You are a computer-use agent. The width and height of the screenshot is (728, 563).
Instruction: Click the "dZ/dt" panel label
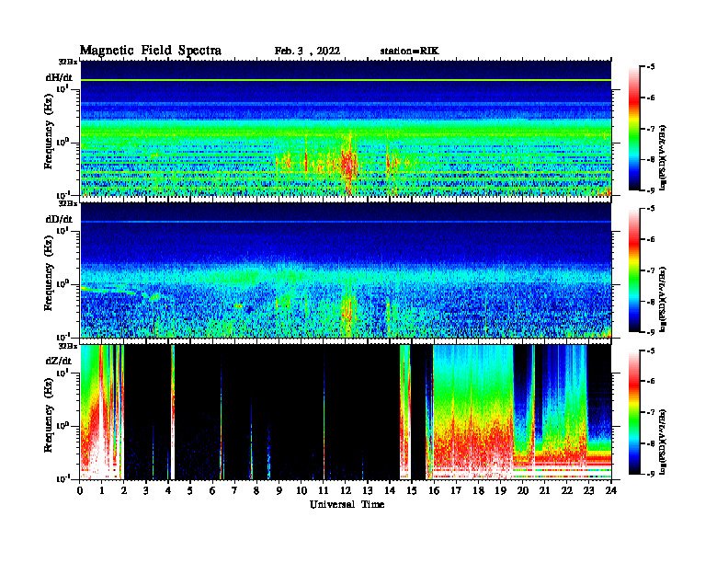pyautogui.click(x=59, y=361)
